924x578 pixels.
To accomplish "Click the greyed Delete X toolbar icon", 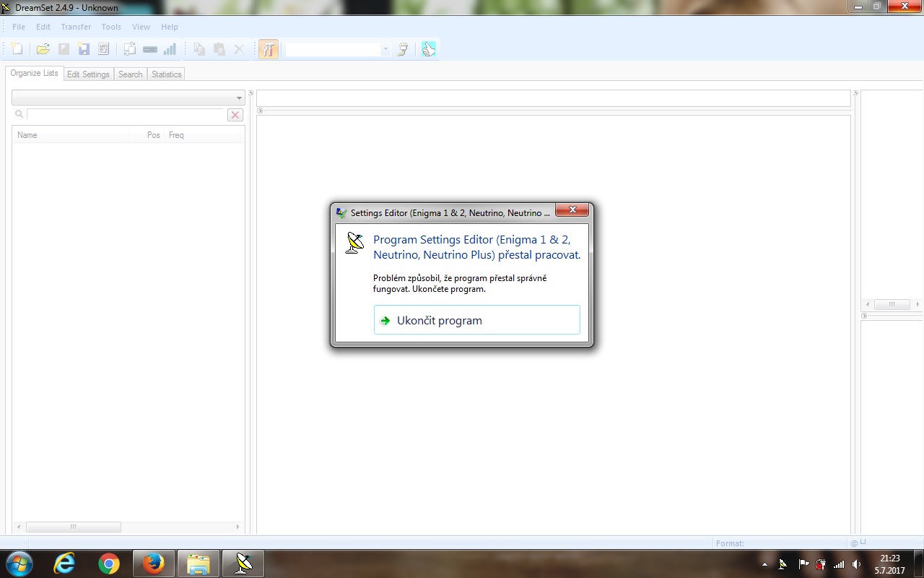I will coord(239,49).
